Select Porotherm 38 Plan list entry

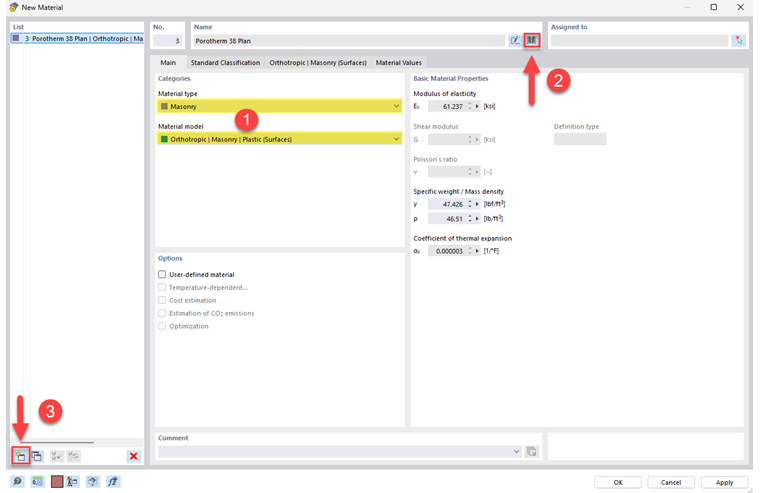[78, 38]
